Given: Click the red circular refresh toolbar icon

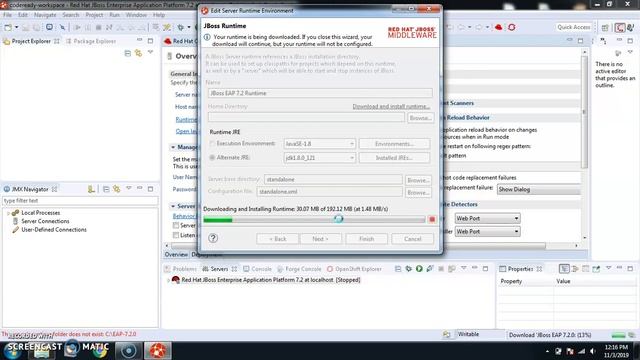Looking at the screenshot, I should [x=511, y=27].
